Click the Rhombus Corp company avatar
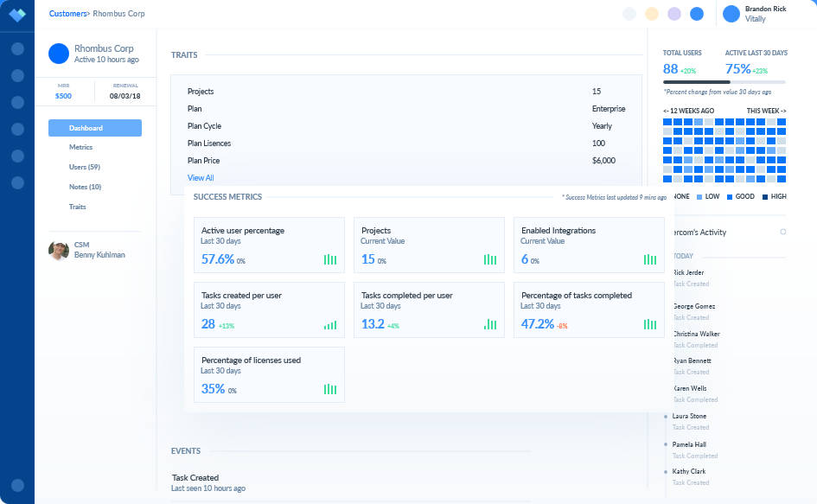 coord(59,54)
